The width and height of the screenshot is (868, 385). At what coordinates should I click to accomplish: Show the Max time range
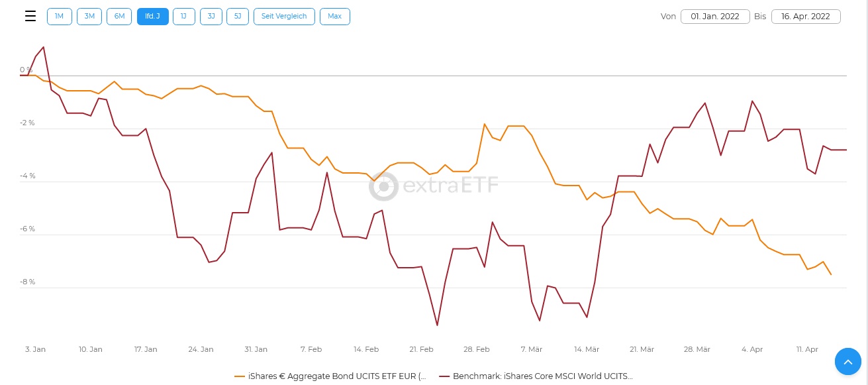pyautogui.click(x=334, y=17)
